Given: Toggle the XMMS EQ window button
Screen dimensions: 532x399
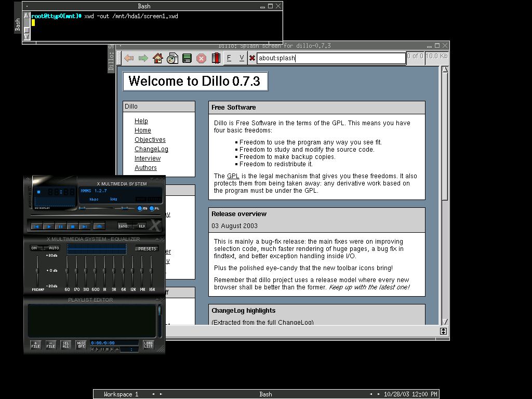Looking at the screenshot, I should coord(142,208).
